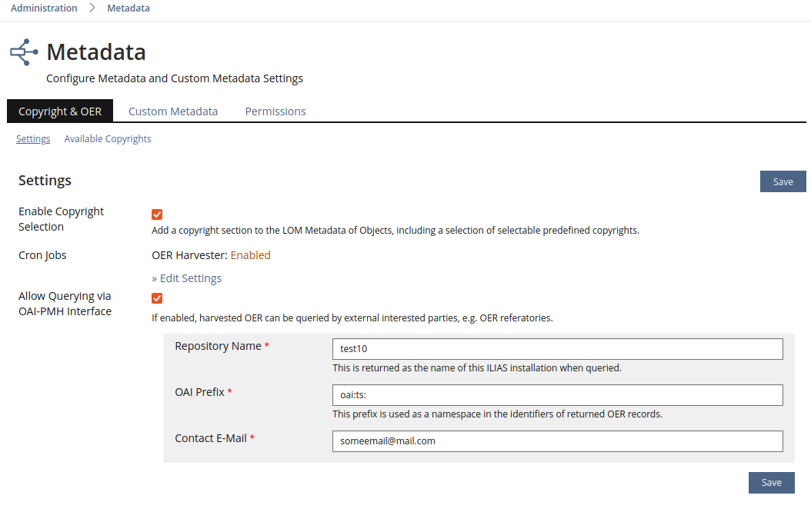
Task: Click the Metadata page heading
Action: pos(96,52)
